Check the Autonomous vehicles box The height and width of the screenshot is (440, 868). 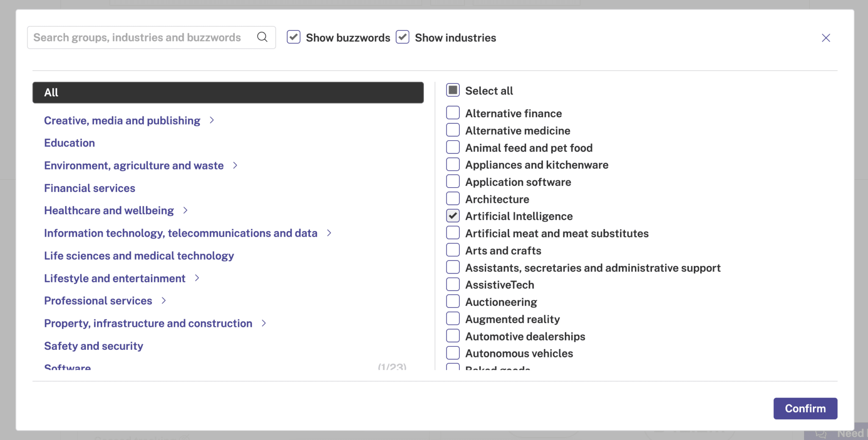pyautogui.click(x=453, y=353)
